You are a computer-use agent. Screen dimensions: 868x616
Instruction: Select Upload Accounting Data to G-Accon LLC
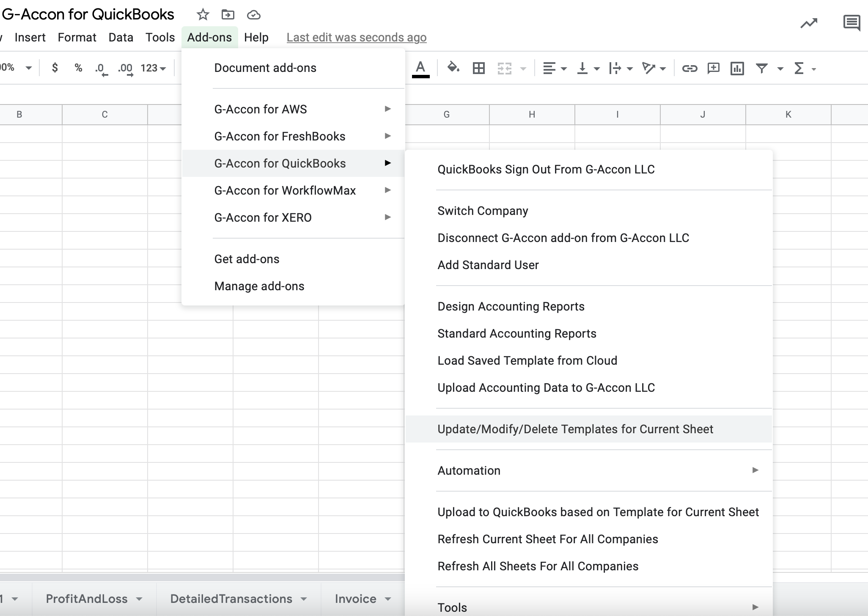589,388
